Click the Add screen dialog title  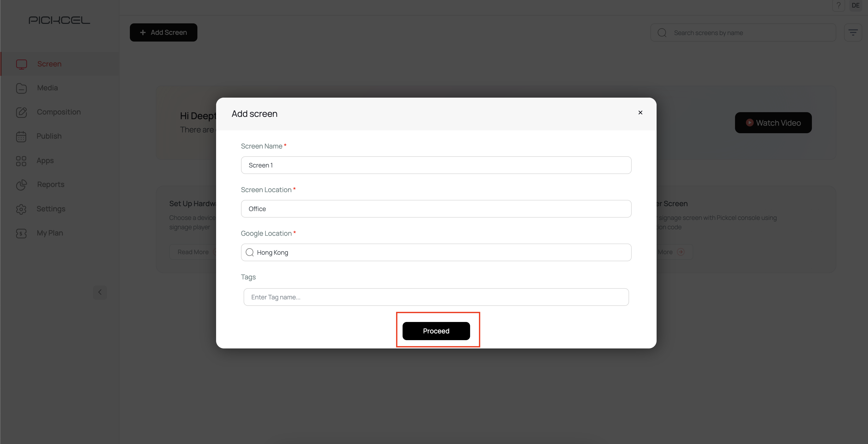point(255,114)
